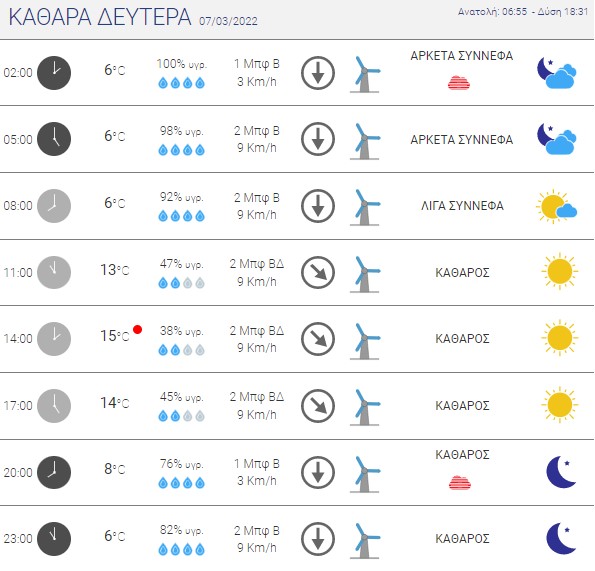Click the northwest wind arrow at 17:00
This screenshot has height=571, width=595.
pyautogui.click(x=318, y=406)
